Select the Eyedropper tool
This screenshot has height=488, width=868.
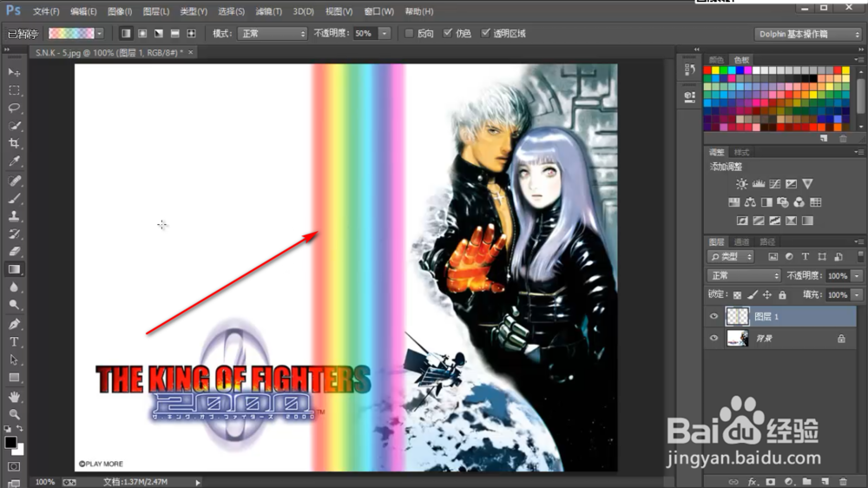pyautogui.click(x=14, y=162)
